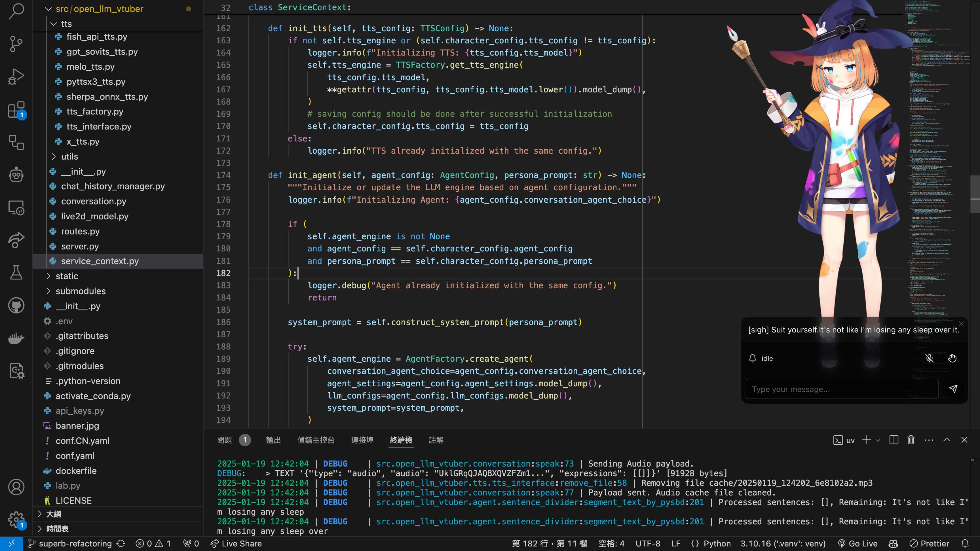The width and height of the screenshot is (980, 551).
Task: Collapse the tts folder
Action: 54,24
